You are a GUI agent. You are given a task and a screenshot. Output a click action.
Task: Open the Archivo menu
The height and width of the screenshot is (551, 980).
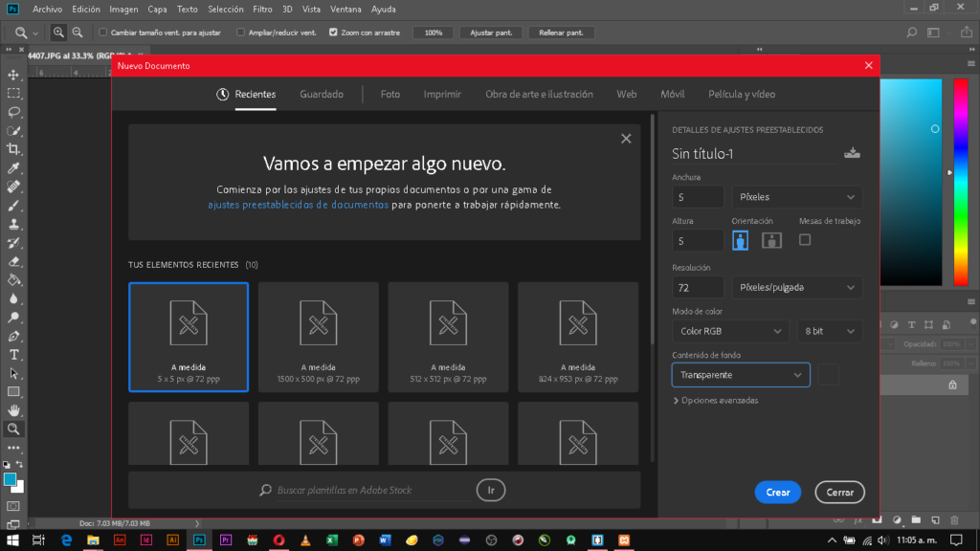tap(48, 10)
